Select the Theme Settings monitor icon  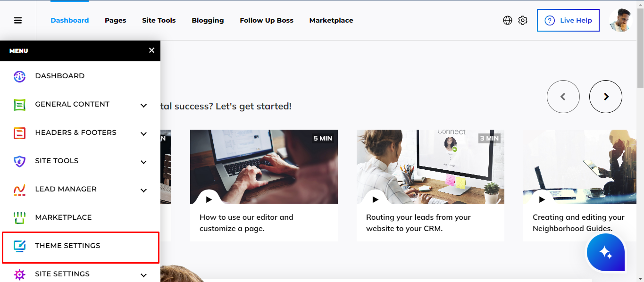tap(19, 246)
